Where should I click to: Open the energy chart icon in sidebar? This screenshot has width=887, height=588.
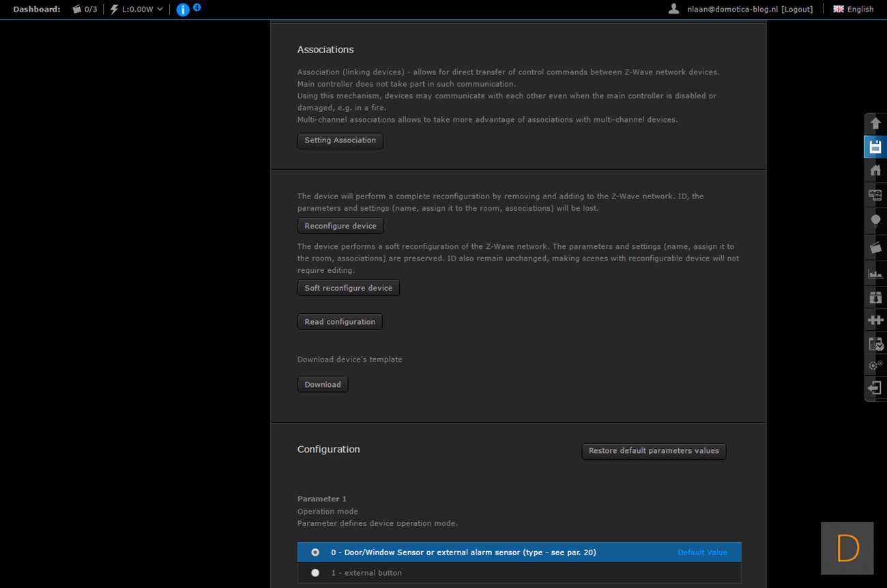[875, 274]
